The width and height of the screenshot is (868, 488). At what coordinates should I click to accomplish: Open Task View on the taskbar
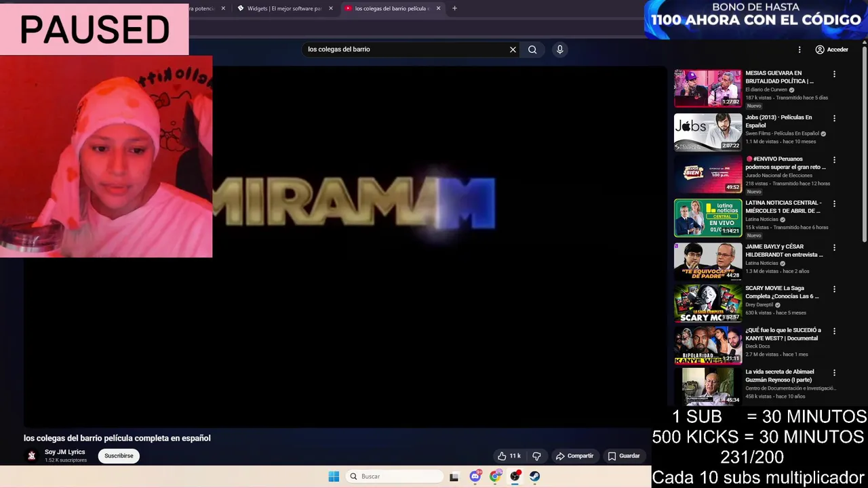click(x=454, y=476)
